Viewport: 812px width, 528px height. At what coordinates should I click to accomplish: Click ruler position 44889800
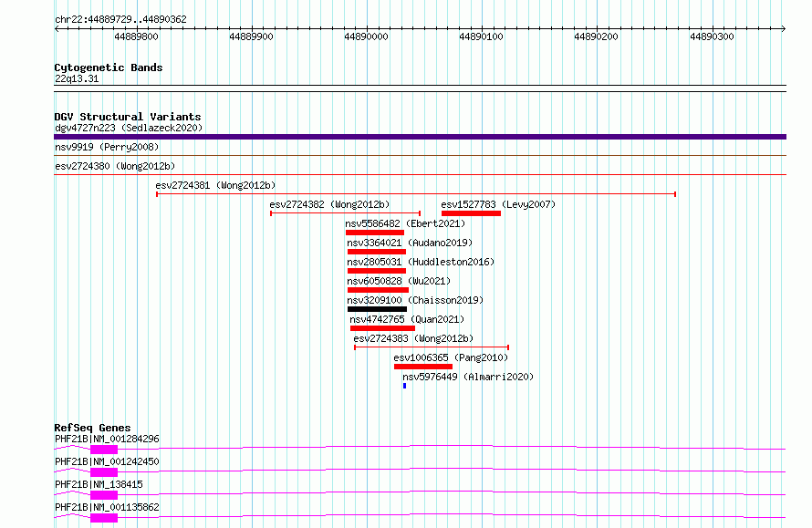[x=136, y=36]
